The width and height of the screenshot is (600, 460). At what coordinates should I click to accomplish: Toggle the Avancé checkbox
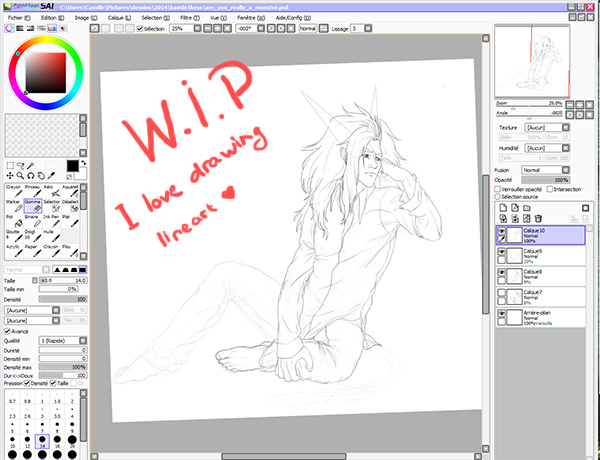pos(7,331)
